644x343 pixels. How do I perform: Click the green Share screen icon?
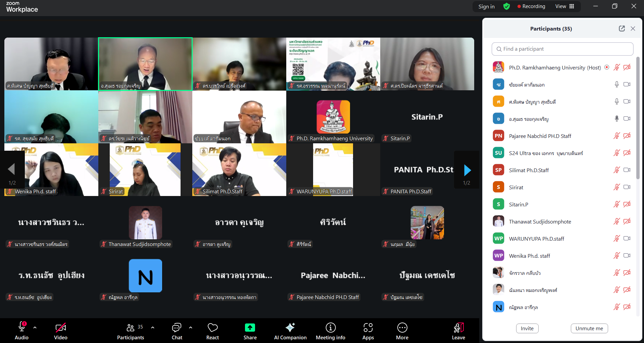[250, 328]
